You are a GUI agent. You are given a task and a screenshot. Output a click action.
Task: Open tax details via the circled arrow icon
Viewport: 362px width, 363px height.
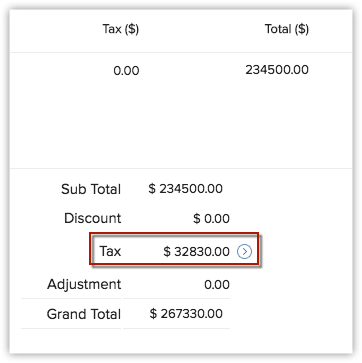[x=244, y=252]
